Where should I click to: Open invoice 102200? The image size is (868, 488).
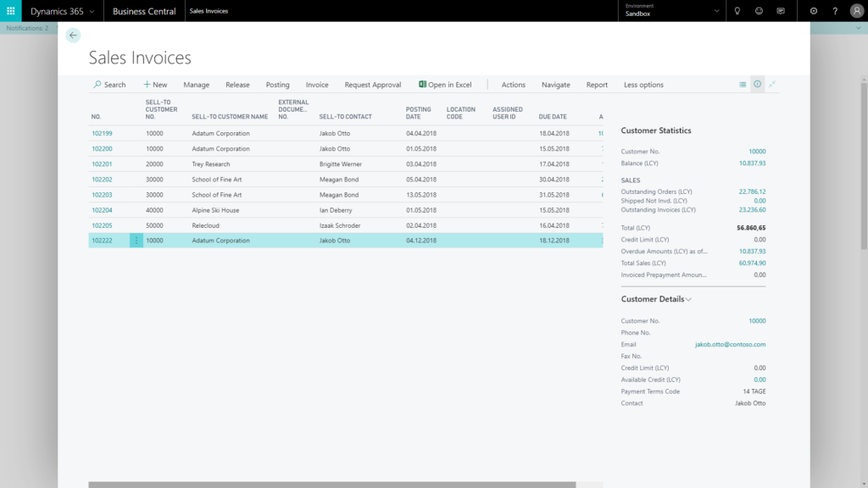102,149
